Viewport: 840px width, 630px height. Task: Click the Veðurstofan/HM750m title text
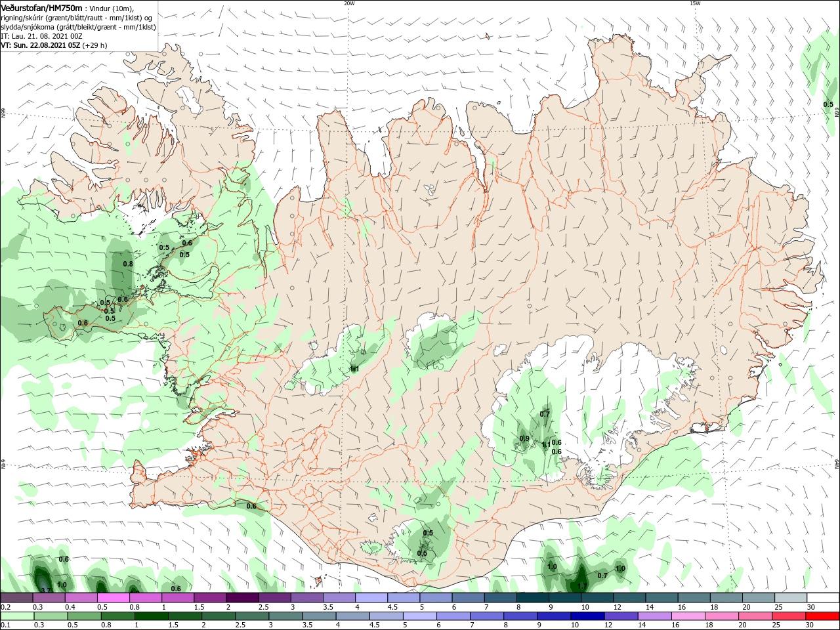click(41, 7)
